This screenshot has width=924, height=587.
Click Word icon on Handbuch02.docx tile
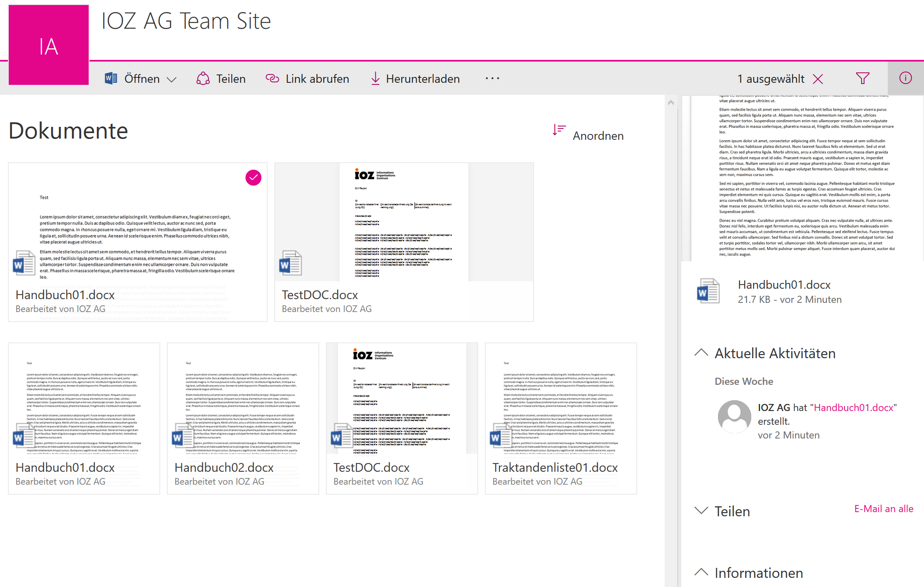coord(183,435)
